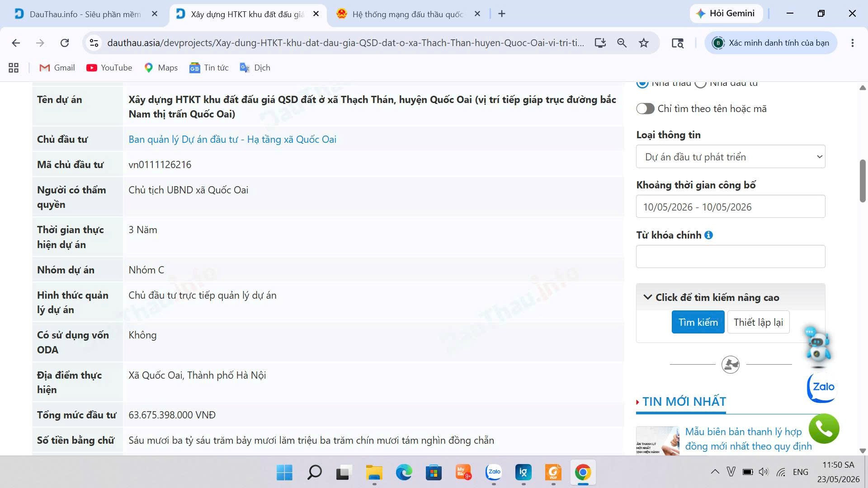Open the Loại thông tin dropdown
This screenshot has width=868, height=488.
coord(730,157)
